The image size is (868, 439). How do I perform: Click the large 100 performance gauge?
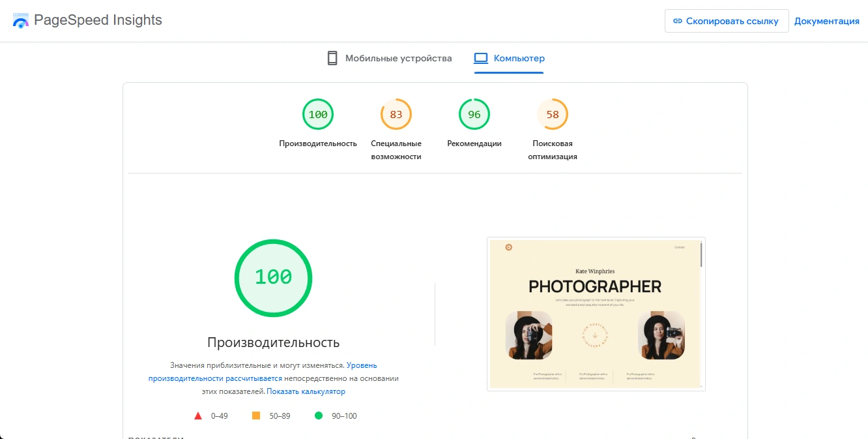pos(274,278)
